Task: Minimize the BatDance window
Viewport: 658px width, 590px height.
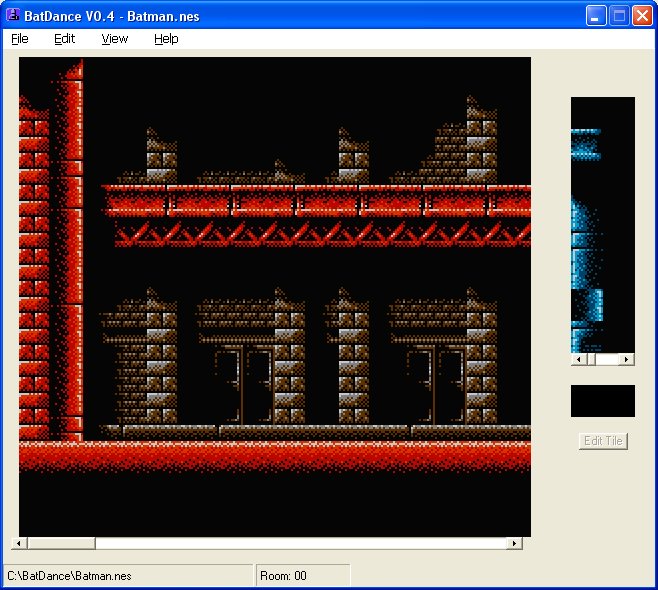Action: (595, 16)
